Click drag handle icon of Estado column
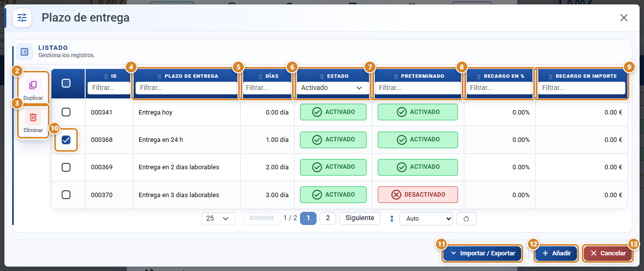The height and width of the screenshot is (271, 644). tap(322, 77)
